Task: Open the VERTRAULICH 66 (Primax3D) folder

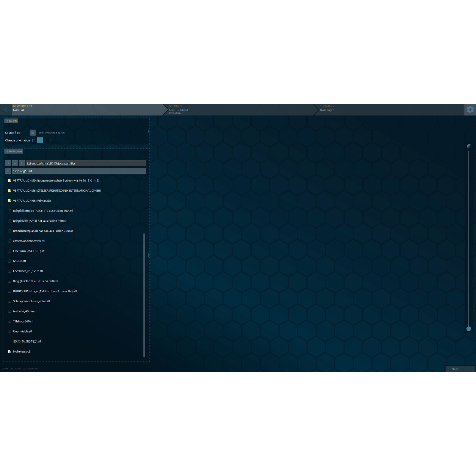Action: tap(32, 201)
